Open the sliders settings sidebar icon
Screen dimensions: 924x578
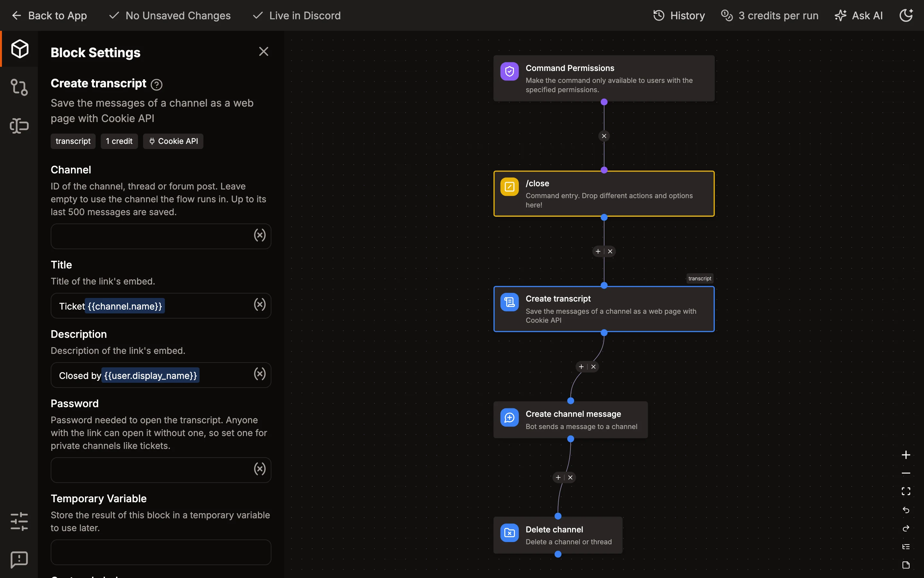click(19, 521)
